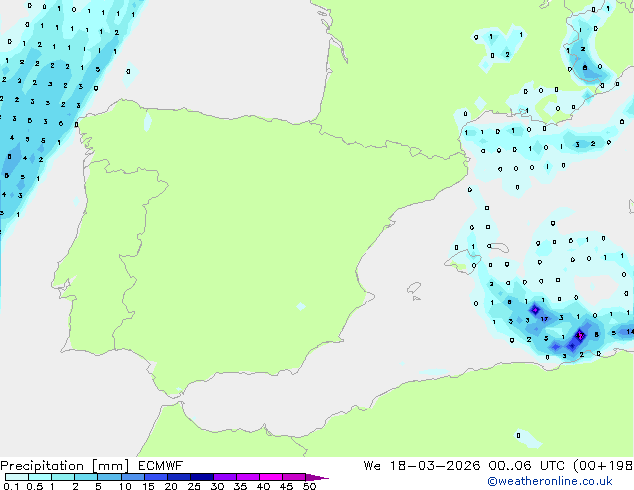Click the "17" precipitation value on map
The image size is (634, 490).
(544, 319)
